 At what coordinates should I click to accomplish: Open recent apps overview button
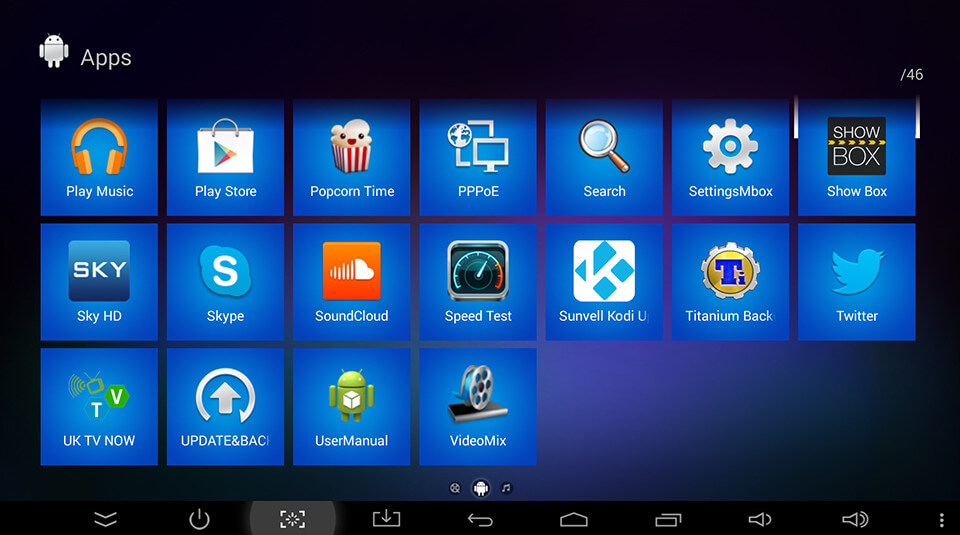pyautogui.click(x=667, y=519)
